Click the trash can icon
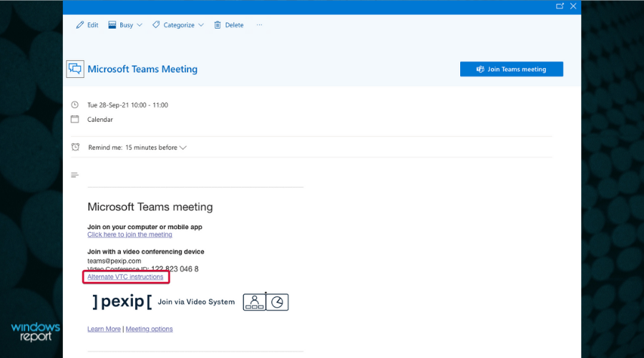The width and height of the screenshot is (644, 358). tap(218, 25)
